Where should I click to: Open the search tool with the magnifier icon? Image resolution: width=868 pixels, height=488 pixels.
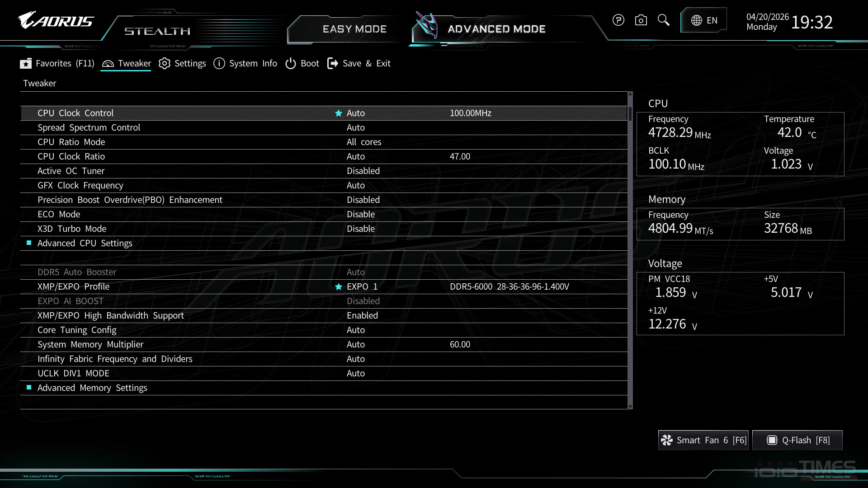663,20
